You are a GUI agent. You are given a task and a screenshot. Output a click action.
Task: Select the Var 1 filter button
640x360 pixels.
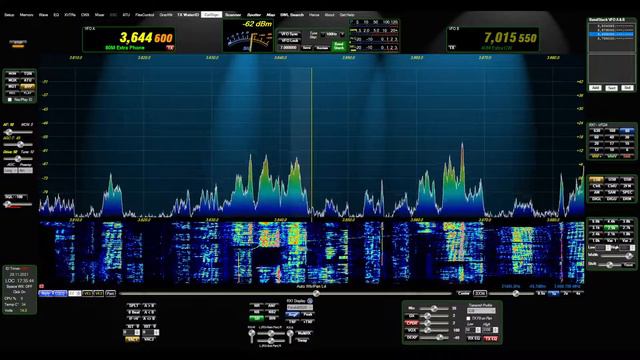point(612,240)
